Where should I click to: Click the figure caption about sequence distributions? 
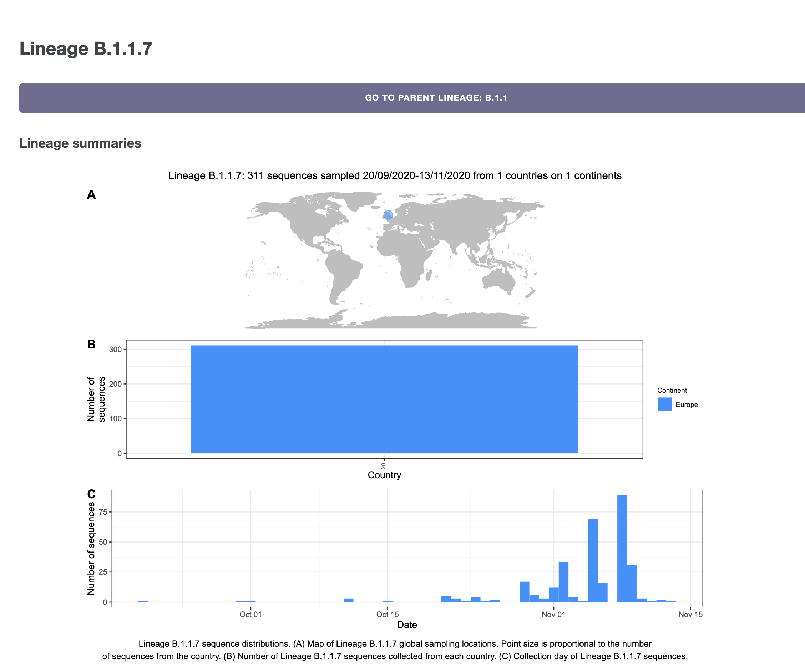395,650
